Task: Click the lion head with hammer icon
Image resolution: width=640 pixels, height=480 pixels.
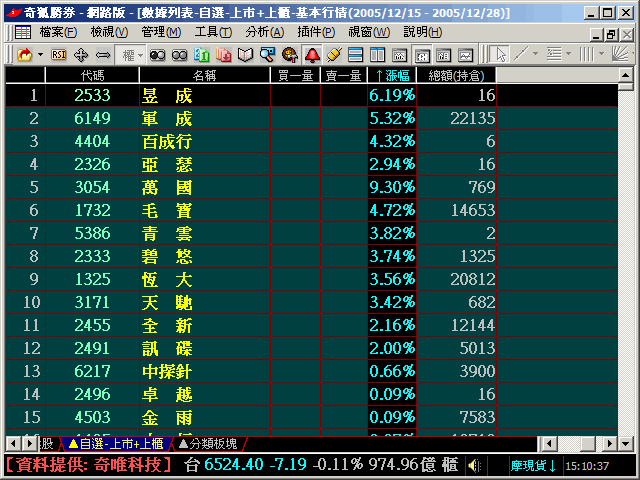Action: 290,55
